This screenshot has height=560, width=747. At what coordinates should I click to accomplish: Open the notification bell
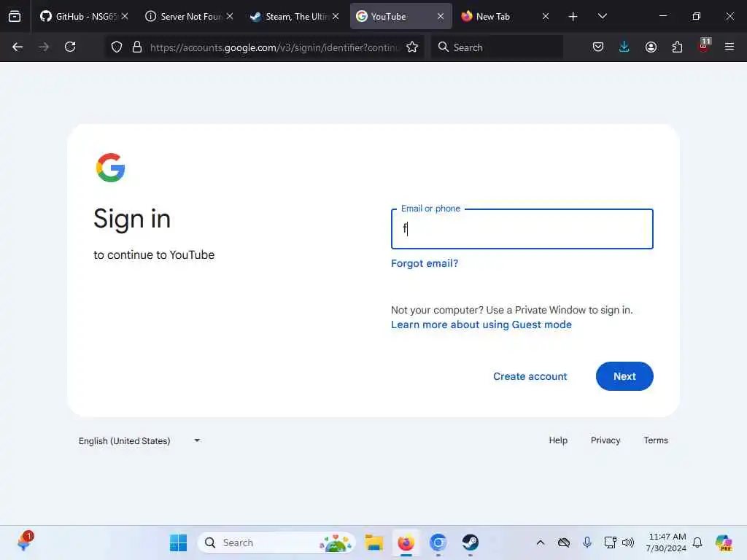697,542
